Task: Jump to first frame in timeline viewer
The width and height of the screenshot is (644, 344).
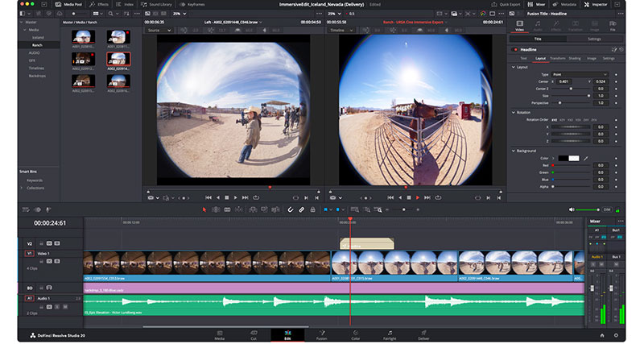Action: (390, 197)
